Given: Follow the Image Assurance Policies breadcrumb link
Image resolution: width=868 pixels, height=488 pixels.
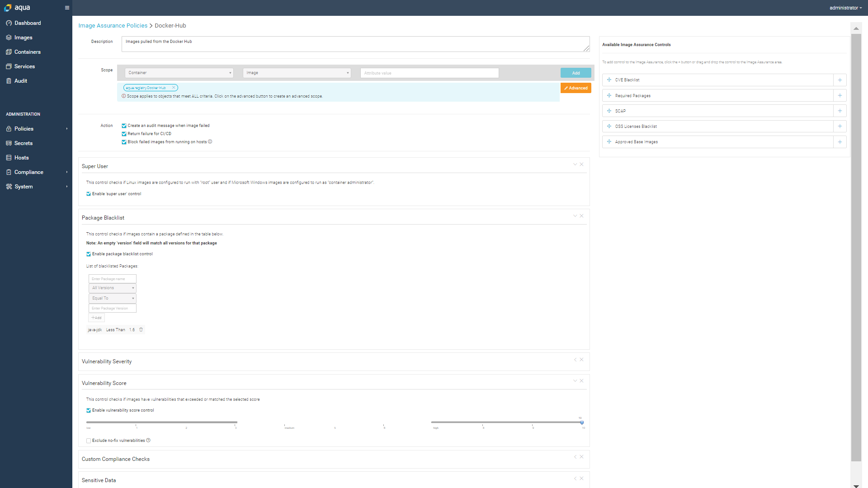Looking at the screenshot, I should (x=113, y=26).
